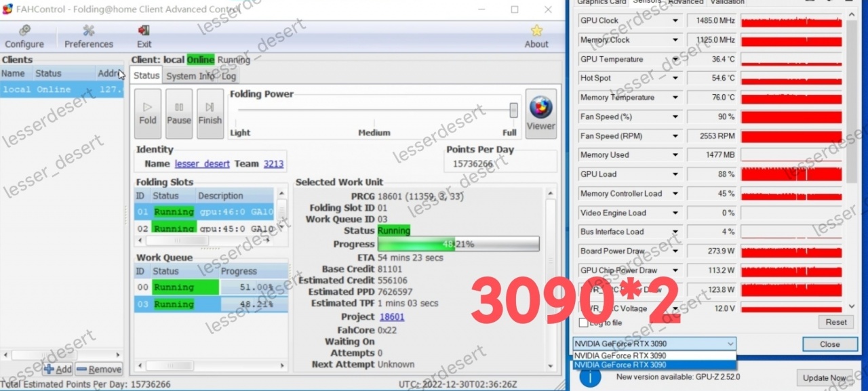Open Preferences from the FAHControl toolbar
Viewport: 868px width, 391px height.
point(89,37)
